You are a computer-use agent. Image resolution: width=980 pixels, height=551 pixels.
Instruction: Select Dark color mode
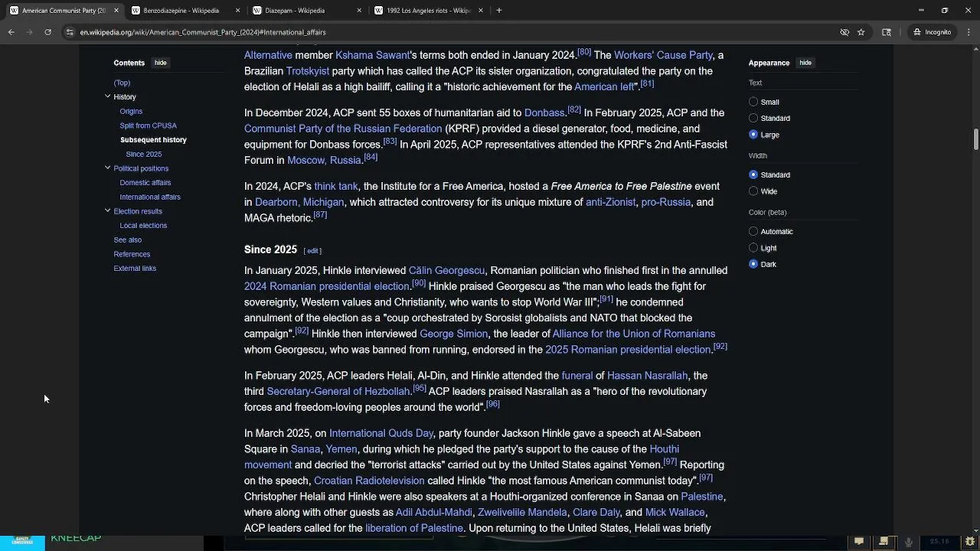(753, 264)
